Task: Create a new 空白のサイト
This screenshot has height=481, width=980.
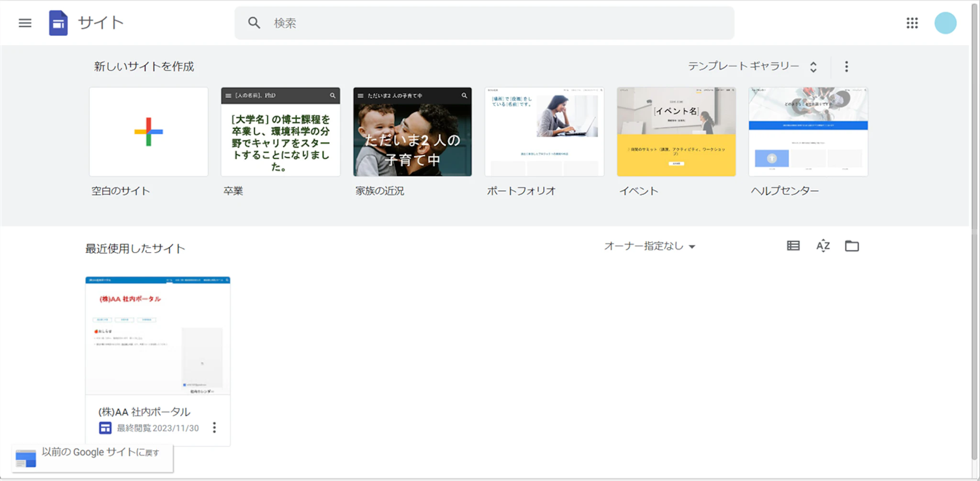Action: click(x=148, y=132)
